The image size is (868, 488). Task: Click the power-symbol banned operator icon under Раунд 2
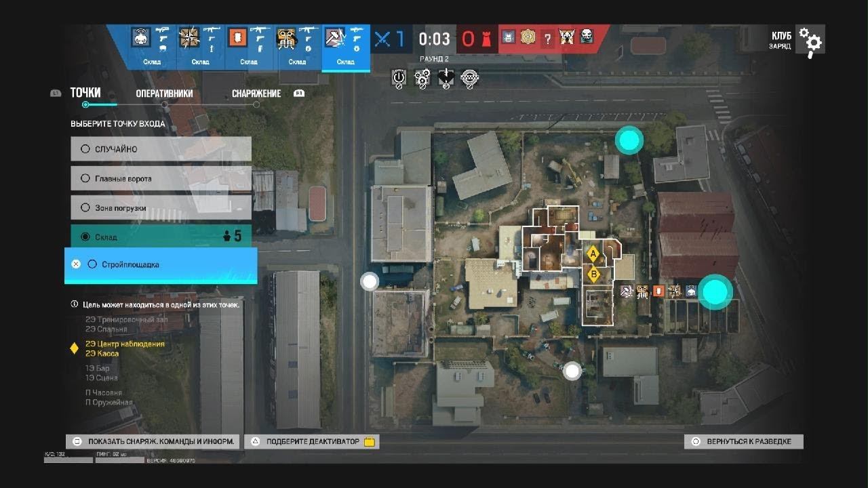click(399, 79)
